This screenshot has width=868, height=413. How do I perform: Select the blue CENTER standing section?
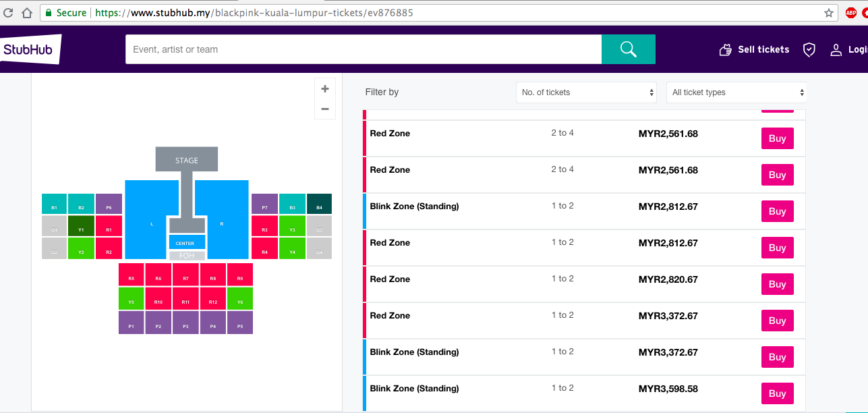point(187,242)
